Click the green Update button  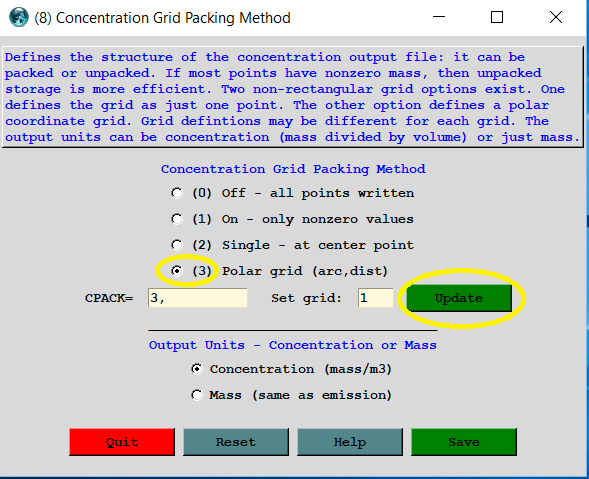(459, 298)
